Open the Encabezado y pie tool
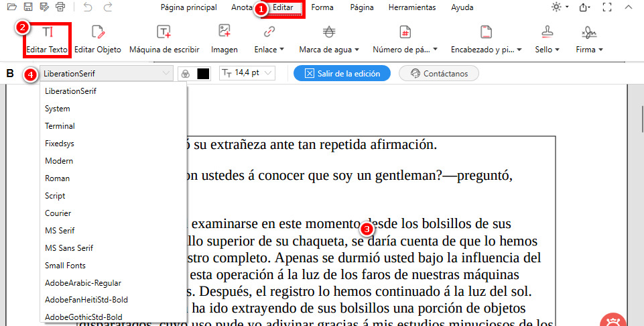Viewport: 644px width, 326px height. pyautogui.click(x=487, y=40)
